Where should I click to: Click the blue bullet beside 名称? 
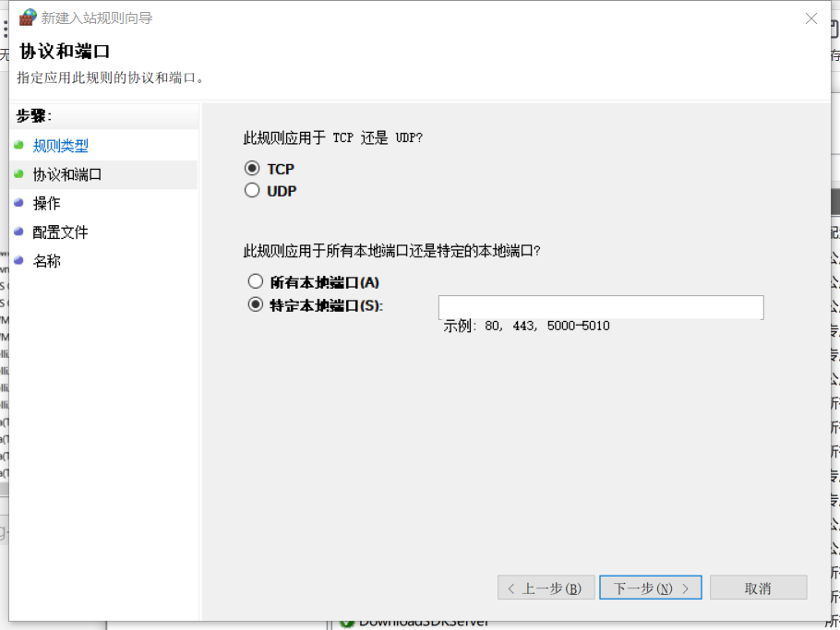pyautogui.click(x=18, y=260)
